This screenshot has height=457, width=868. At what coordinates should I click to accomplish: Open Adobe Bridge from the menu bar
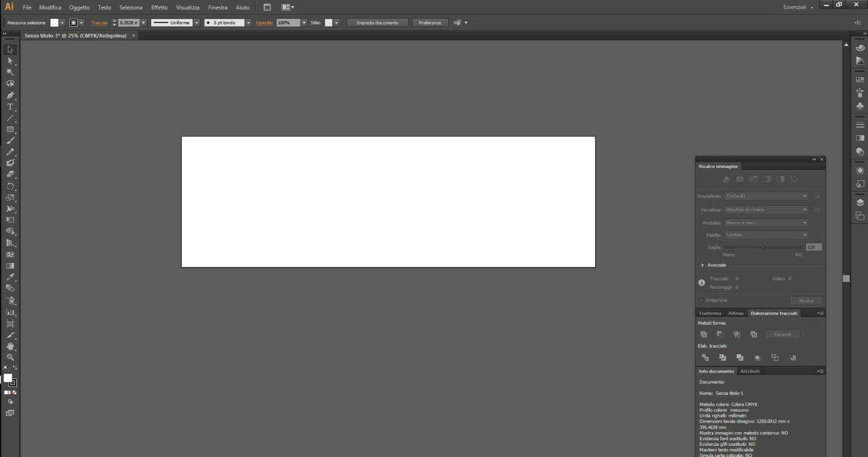pos(267,7)
